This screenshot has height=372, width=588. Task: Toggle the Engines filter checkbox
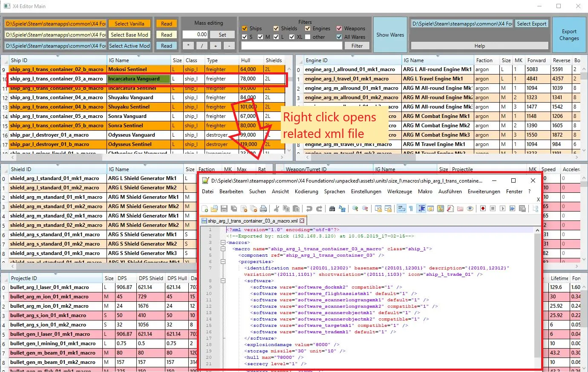[x=308, y=29]
